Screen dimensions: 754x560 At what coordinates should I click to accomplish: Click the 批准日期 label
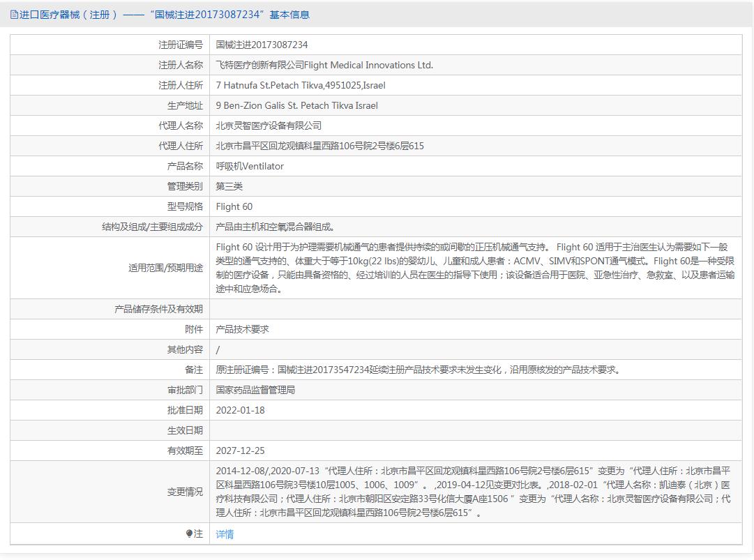coord(185,410)
